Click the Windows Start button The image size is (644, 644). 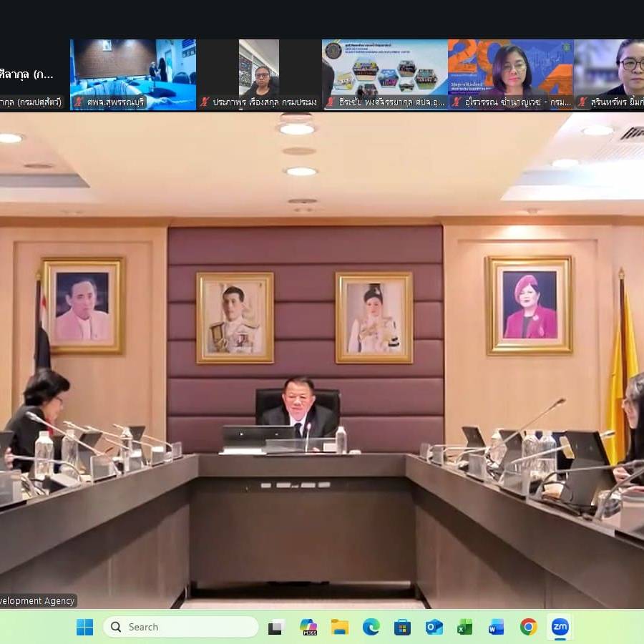pos(84,627)
